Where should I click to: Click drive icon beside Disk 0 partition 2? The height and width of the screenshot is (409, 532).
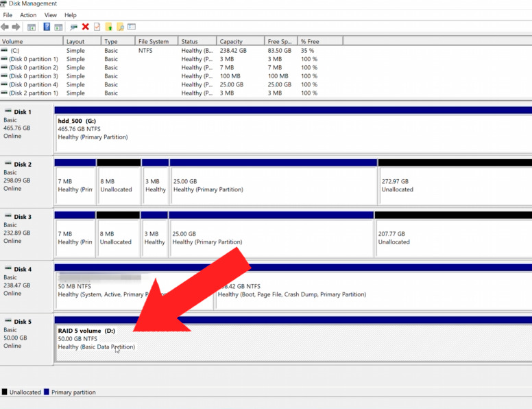(4, 67)
